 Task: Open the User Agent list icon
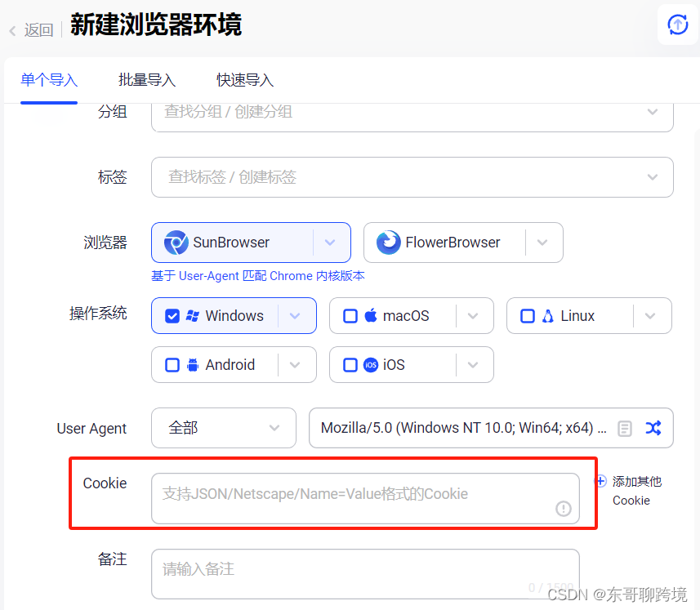625,429
